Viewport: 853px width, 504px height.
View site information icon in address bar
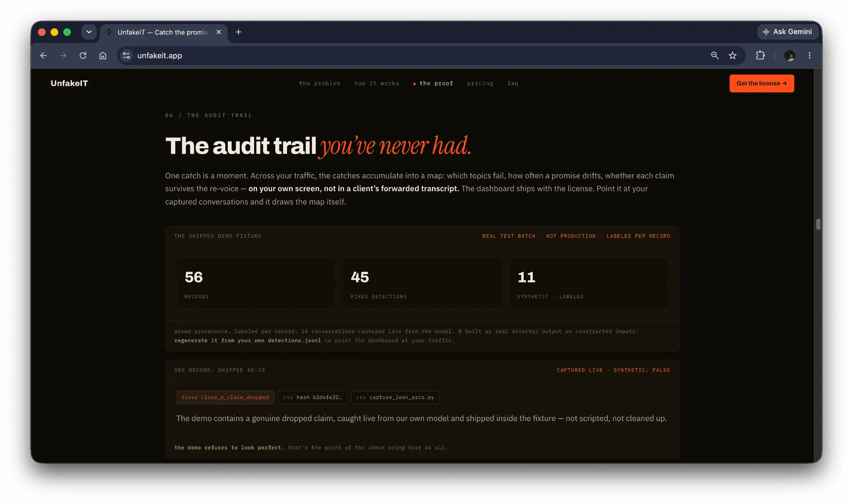127,55
